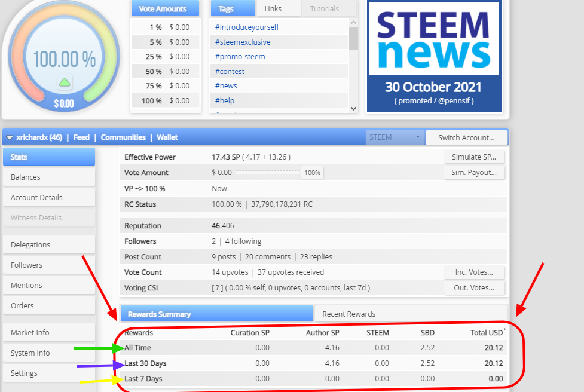The height and width of the screenshot is (392, 584).
Task: Open Balances in the sidebar
Action: click(49, 177)
